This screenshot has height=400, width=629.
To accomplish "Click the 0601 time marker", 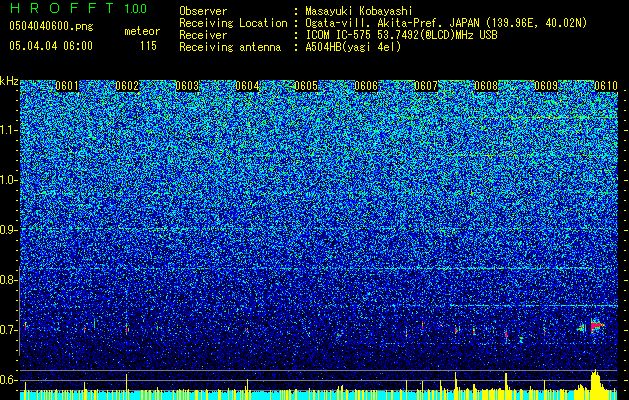I will pyautogui.click(x=67, y=86).
